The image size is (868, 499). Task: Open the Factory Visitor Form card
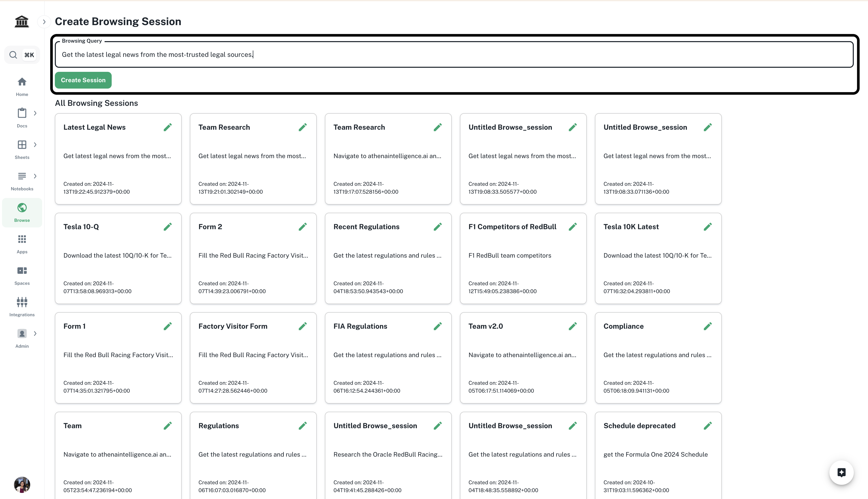pyautogui.click(x=253, y=358)
